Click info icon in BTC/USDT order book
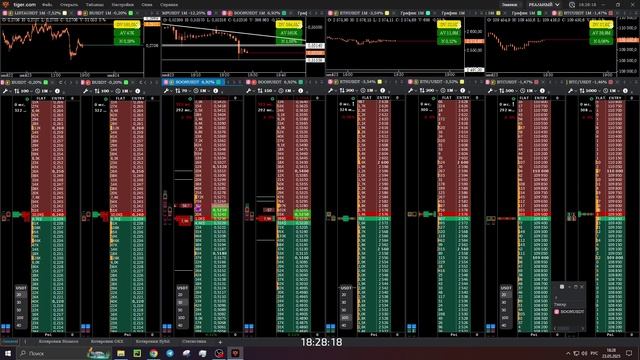The width and height of the screenshot is (640, 360). click(625, 91)
